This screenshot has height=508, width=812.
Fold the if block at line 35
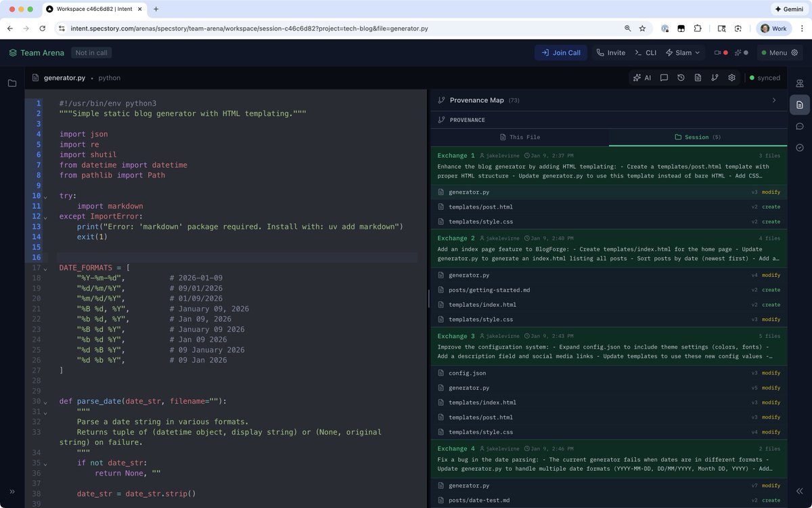[x=45, y=465]
